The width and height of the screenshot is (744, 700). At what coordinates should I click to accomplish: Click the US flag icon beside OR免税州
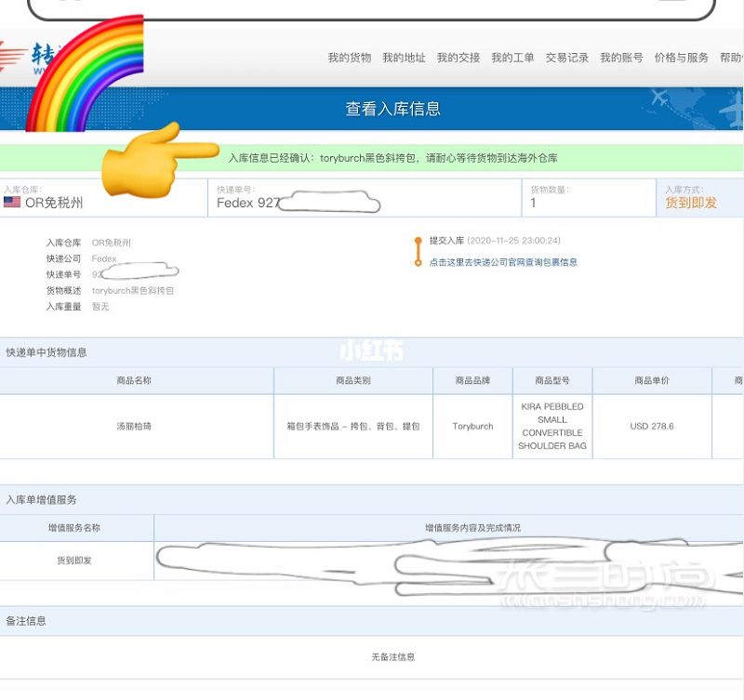coord(12,202)
